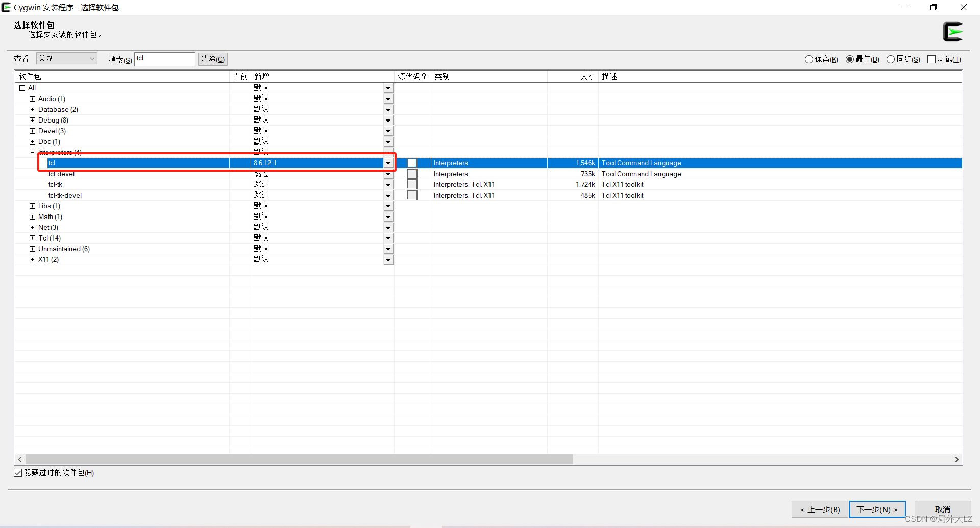
Task: Click the 软件包 column header
Action: tap(122, 77)
